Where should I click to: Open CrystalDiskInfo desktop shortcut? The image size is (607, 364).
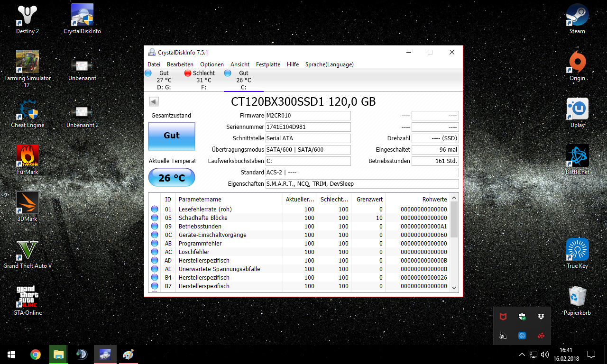[82, 19]
